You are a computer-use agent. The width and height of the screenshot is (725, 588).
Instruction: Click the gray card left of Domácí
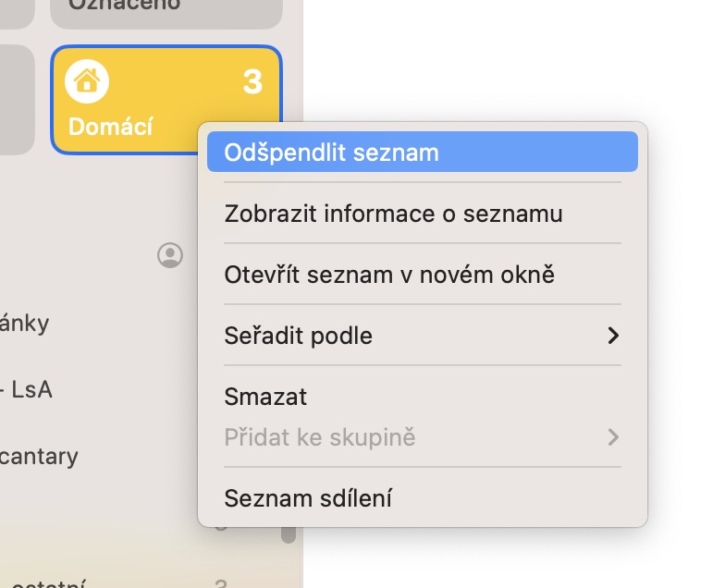[17, 99]
